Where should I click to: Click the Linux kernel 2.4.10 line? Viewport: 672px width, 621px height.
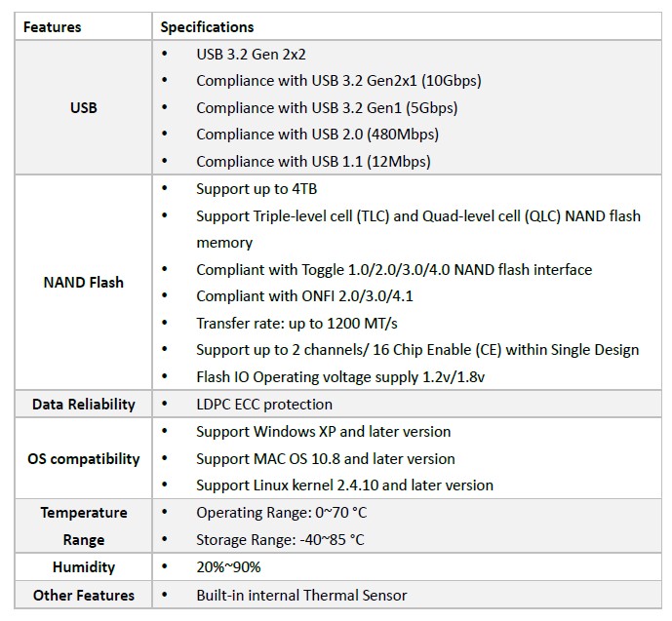pyautogui.click(x=344, y=485)
